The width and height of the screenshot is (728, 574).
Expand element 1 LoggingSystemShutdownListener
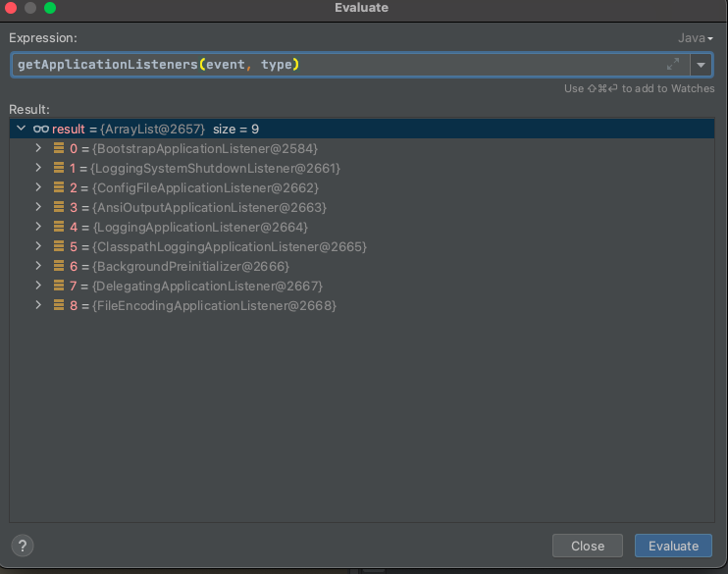coord(38,168)
